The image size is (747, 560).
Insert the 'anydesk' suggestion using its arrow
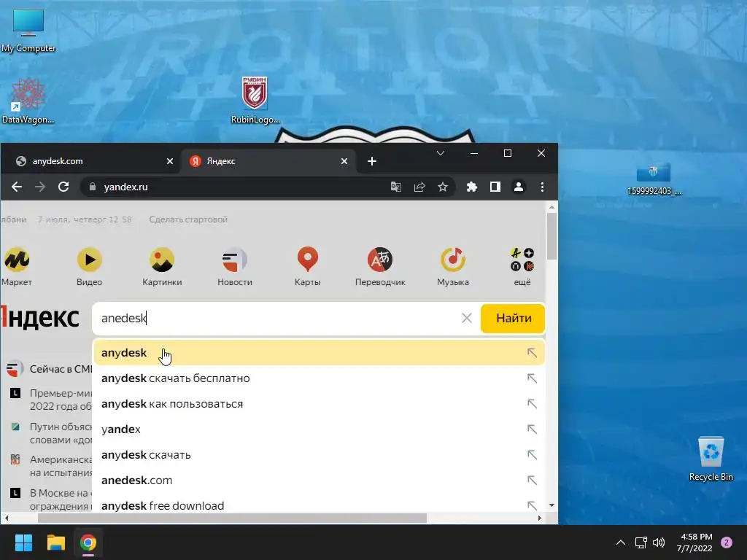pyautogui.click(x=532, y=353)
